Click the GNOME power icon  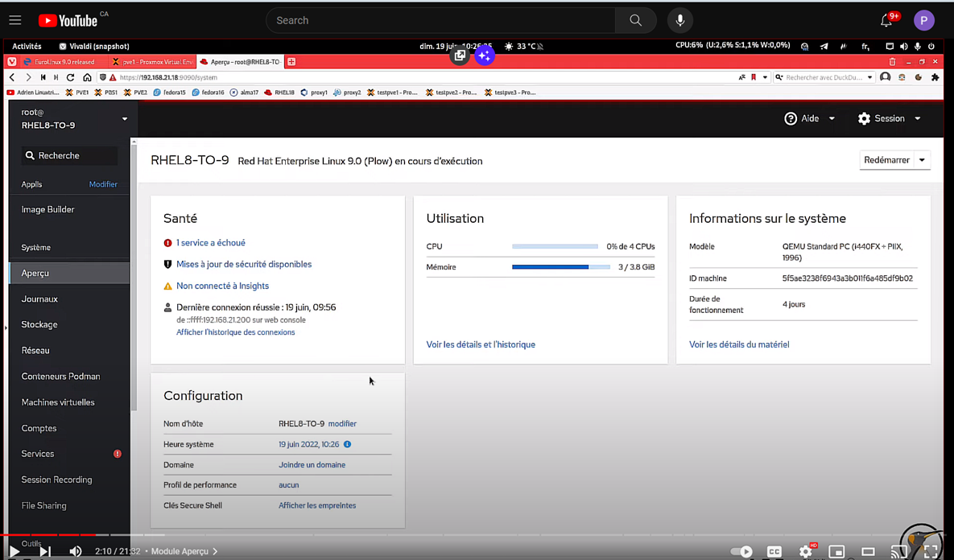click(x=931, y=46)
